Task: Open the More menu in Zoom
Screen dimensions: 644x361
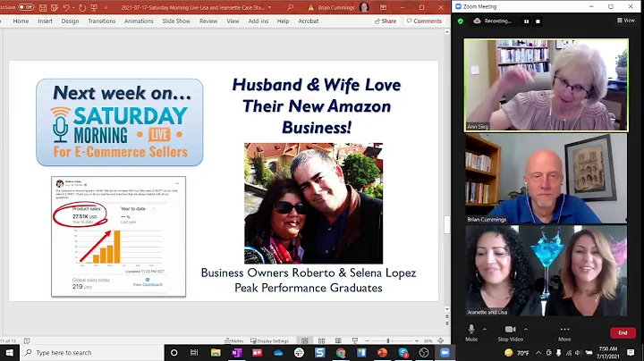Action: [564, 332]
